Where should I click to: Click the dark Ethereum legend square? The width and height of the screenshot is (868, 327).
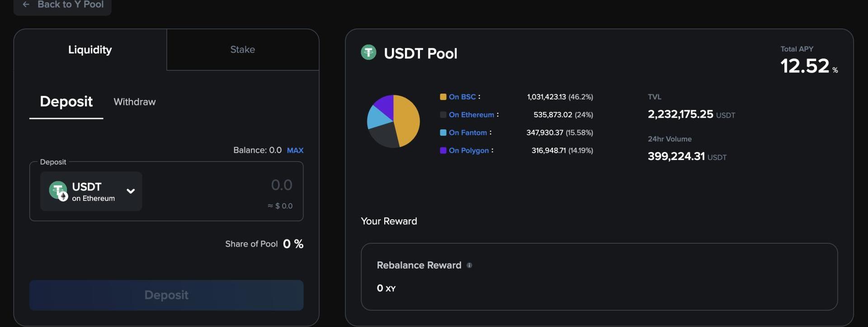(x=443, y=115)
